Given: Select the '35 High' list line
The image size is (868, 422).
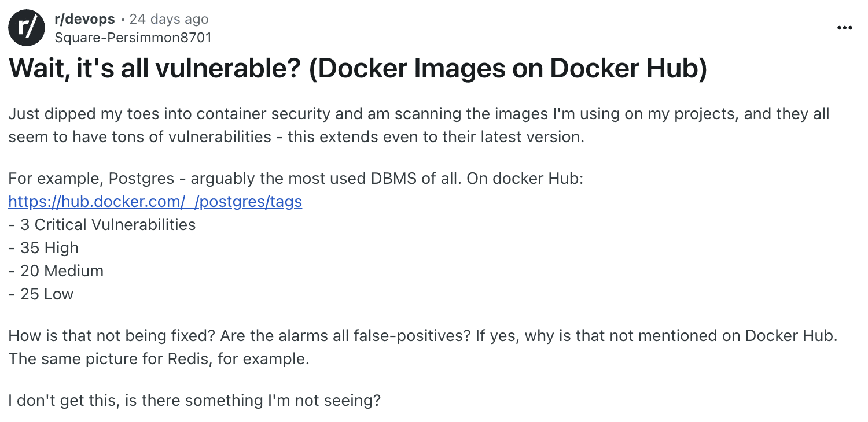Looking at the screenshot, I should click(x=43, y=248).
